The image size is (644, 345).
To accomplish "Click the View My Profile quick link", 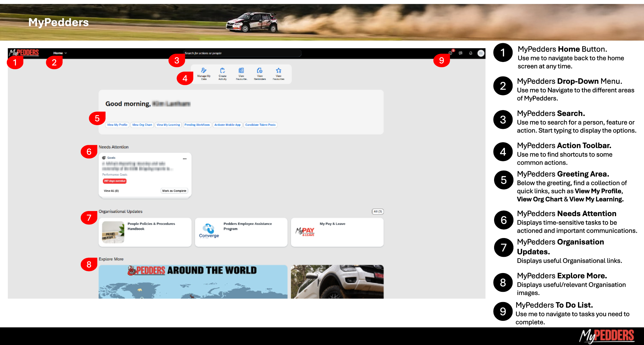I will (x=117, y=125).
